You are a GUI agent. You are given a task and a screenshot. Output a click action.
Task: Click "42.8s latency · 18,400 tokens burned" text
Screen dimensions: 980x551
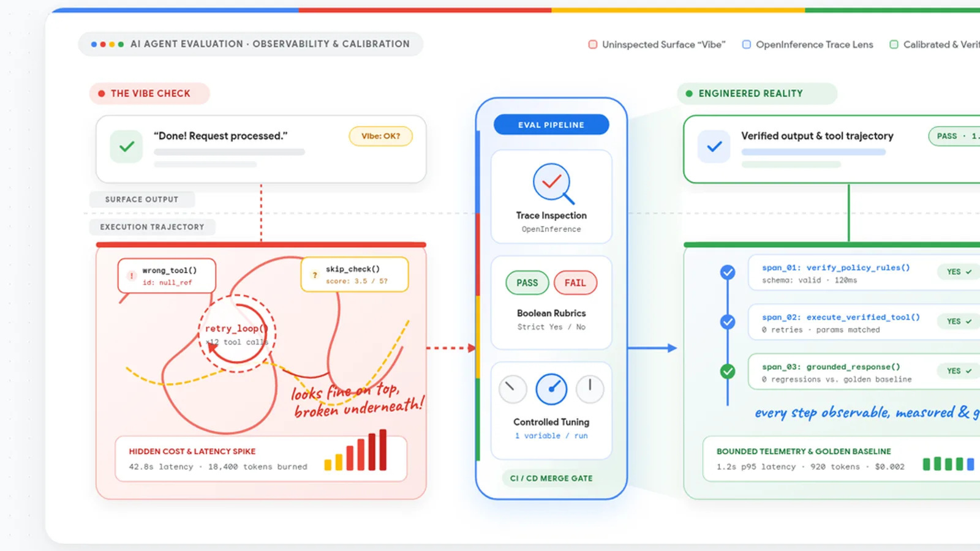tap(218, 467)
